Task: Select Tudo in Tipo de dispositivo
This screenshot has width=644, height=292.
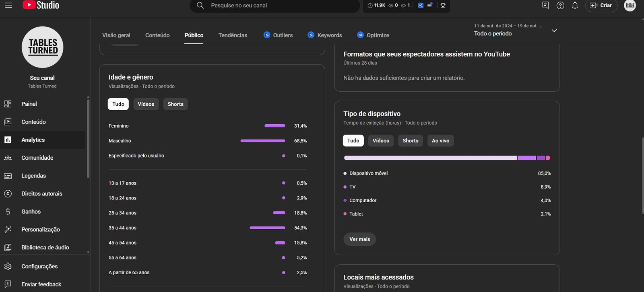Action: pyautogui.click(x=353, y=141)
